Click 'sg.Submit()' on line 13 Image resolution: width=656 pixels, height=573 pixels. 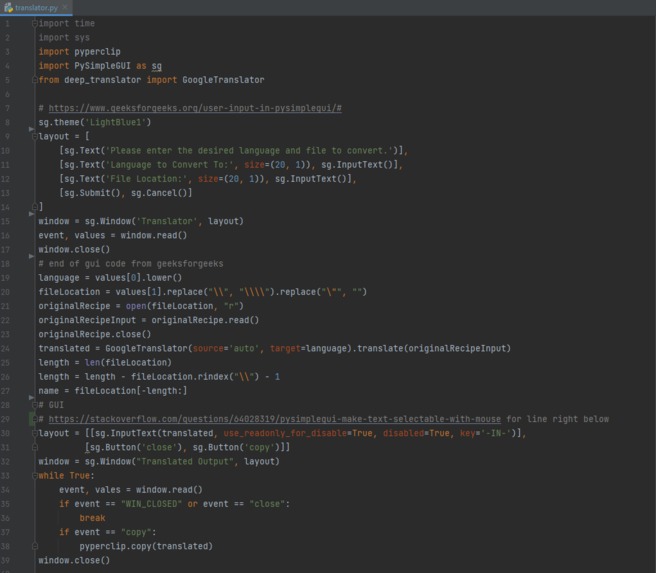click(x=92, y=193)
